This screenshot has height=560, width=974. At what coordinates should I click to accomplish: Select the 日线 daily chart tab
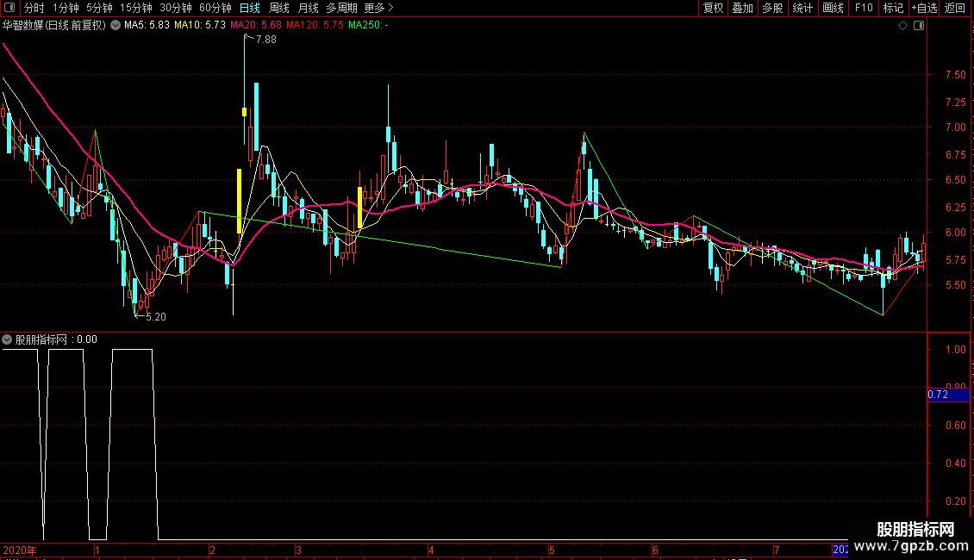pyautogui.click(x=250, y=8)
